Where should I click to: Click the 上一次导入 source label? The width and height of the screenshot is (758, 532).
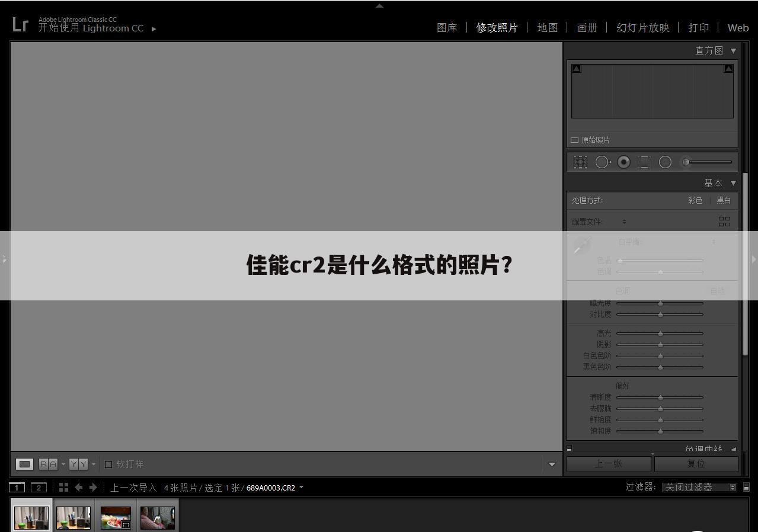click(133, 488)
